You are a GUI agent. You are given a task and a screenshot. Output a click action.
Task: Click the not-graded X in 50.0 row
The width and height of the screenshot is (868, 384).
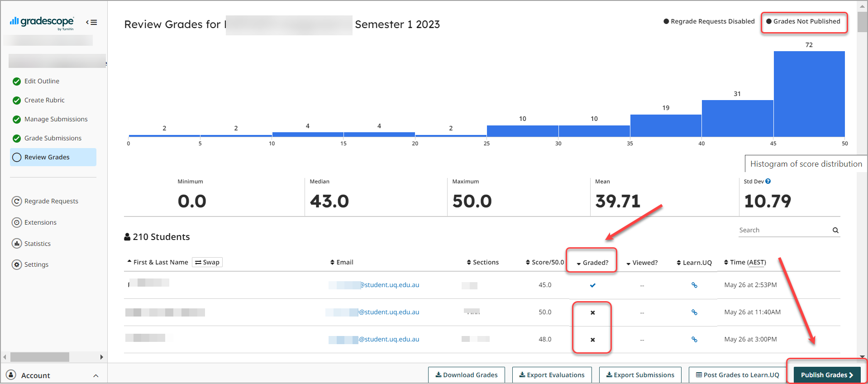coord(593,312)
